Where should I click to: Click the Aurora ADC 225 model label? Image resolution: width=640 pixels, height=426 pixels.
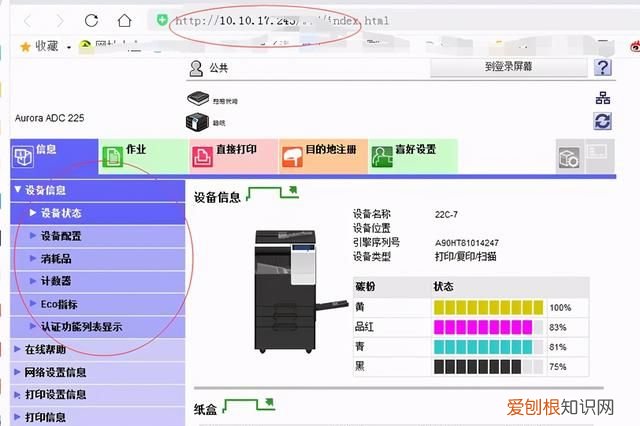[x=49, y=118]
